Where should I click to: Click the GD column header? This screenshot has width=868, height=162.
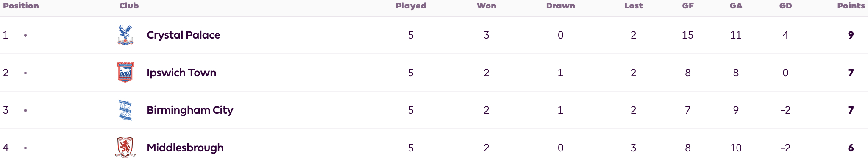tap(786, 6)
